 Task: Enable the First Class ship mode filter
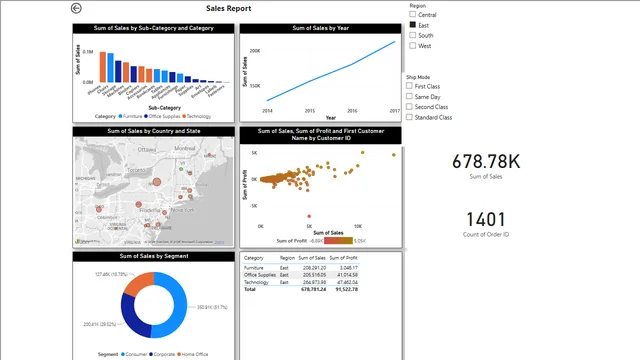[x=409, y=86]
